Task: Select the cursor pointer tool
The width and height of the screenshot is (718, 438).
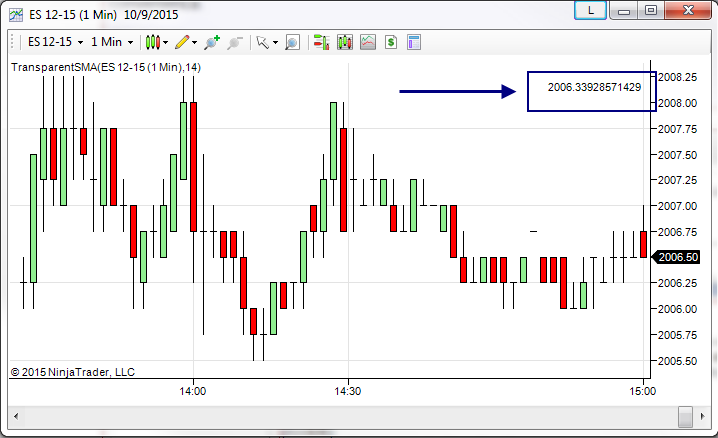Action: (263, 42)
